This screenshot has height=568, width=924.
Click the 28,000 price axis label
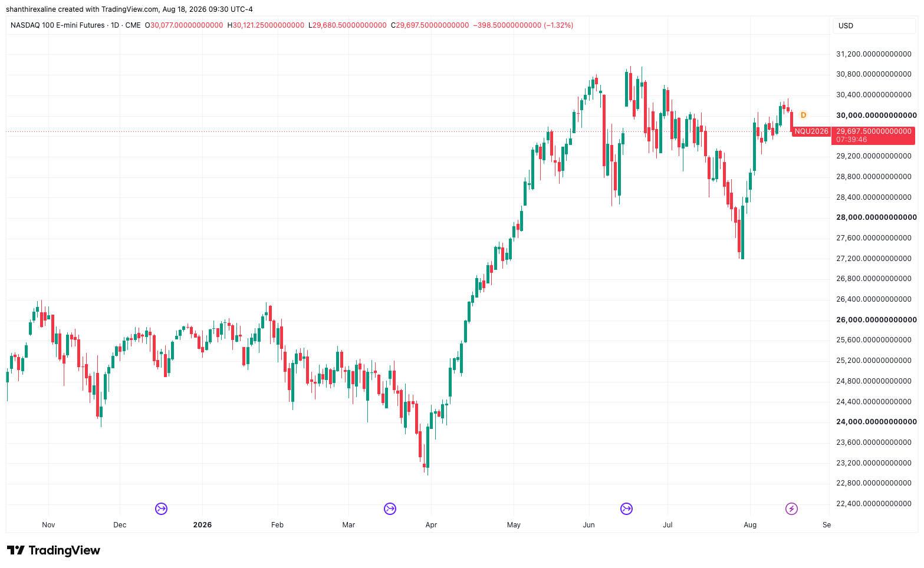coord(876,217)
